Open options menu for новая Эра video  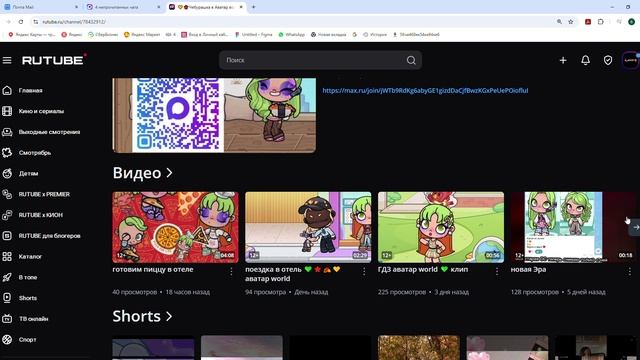point(630,271)
